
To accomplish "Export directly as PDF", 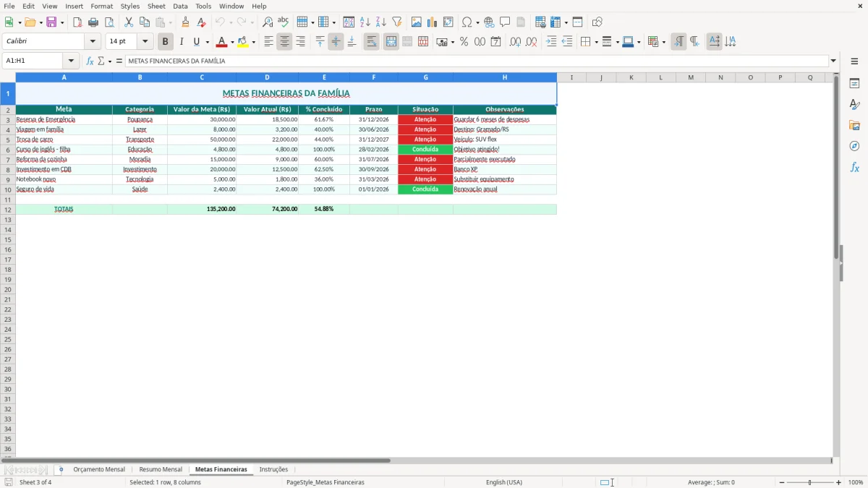I will [77, 22].
